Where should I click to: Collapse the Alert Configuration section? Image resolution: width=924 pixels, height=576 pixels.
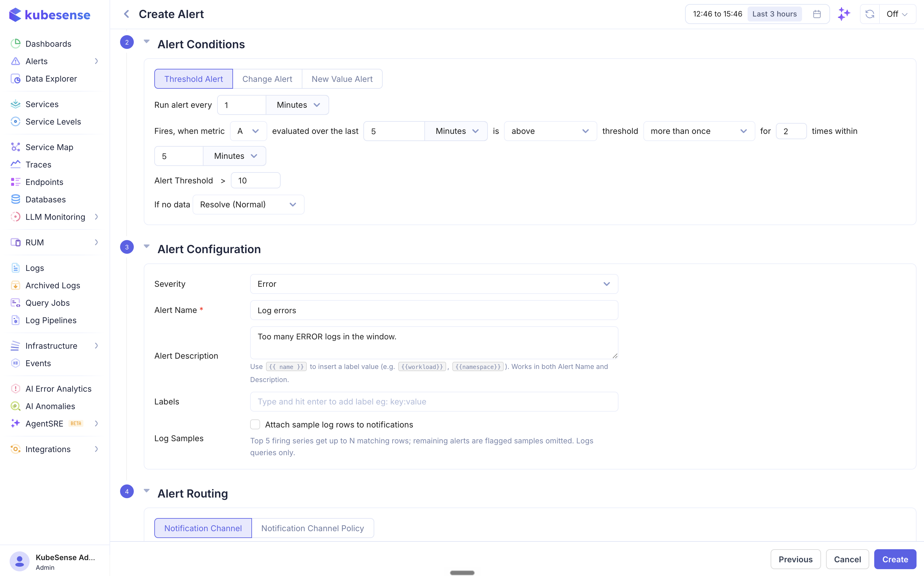tap(147, 246)
